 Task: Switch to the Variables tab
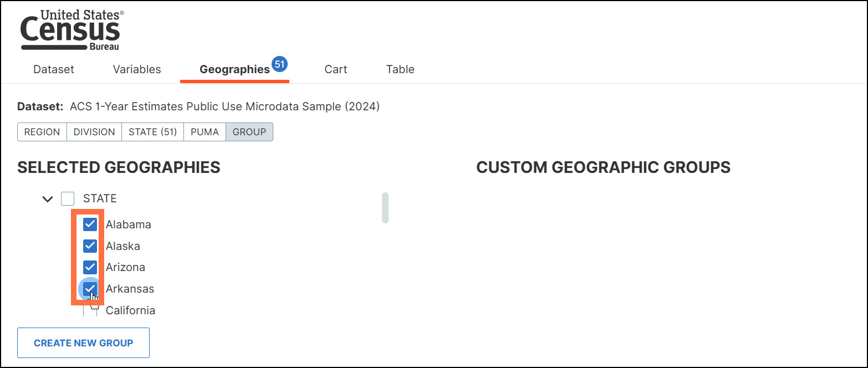137,70
